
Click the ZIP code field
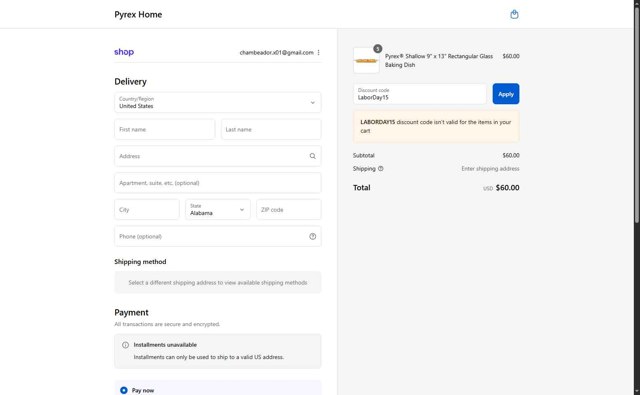click(289, 209)
